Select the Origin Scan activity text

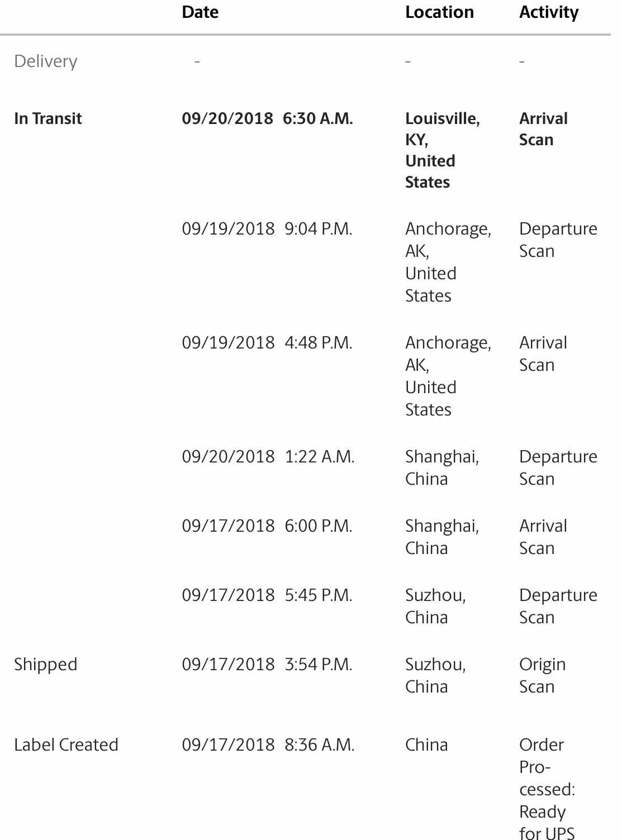(543, 676)
